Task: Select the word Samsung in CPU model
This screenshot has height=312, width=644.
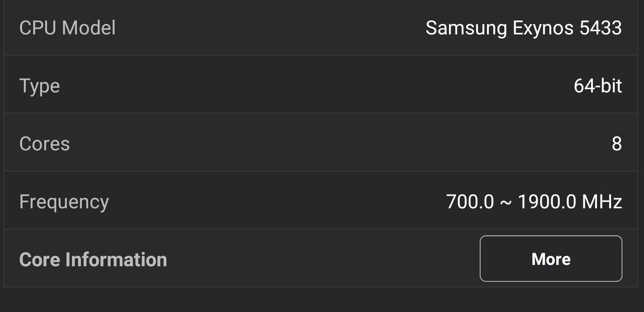Action: (x=466, y=29)
